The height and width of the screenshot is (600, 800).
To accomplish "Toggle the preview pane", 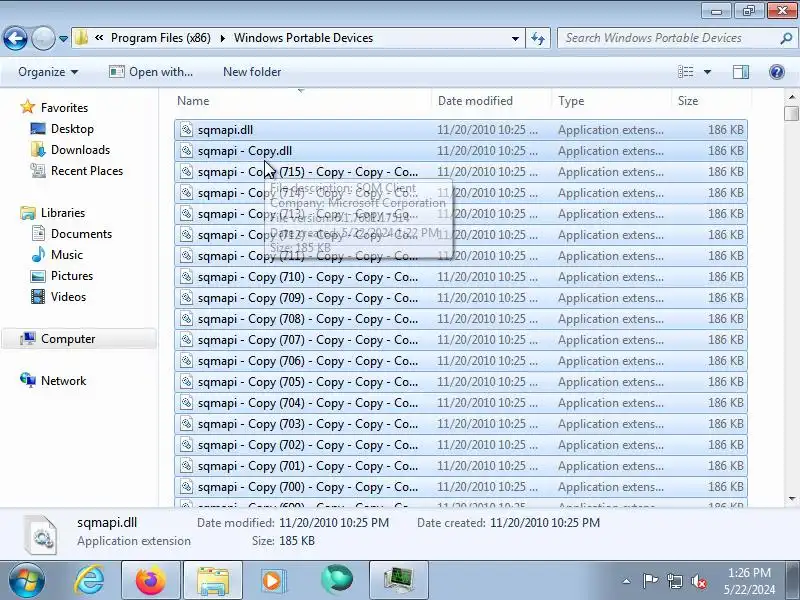I will [741, 72].
